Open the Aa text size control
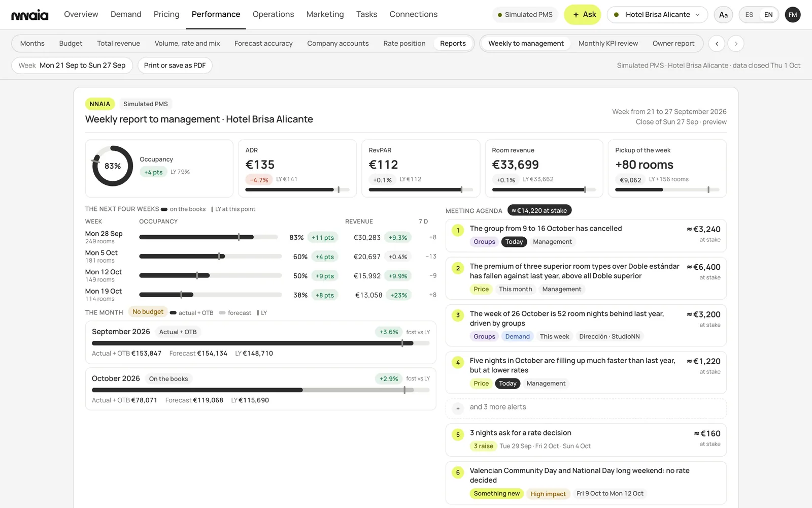 coord(723,15)
